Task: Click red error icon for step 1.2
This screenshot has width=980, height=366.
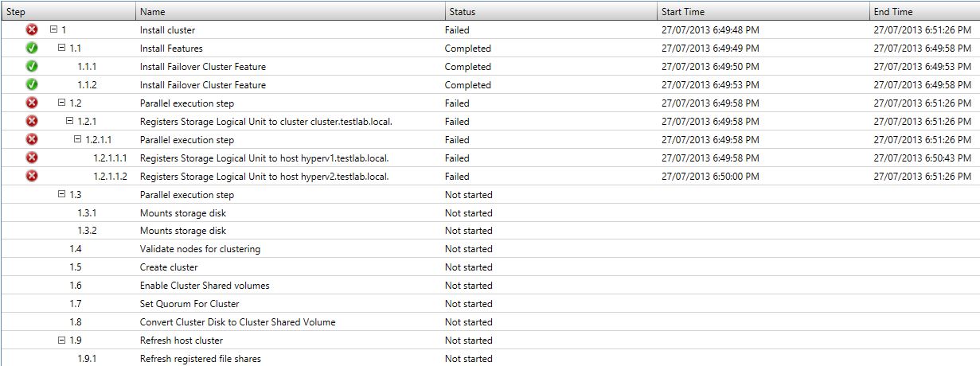Action: (32, 103)
